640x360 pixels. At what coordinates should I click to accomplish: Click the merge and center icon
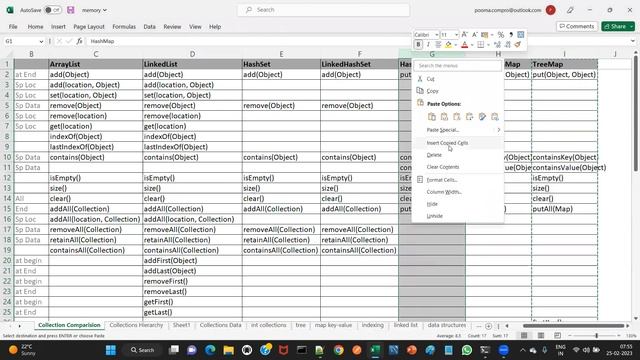click(520, 35)
